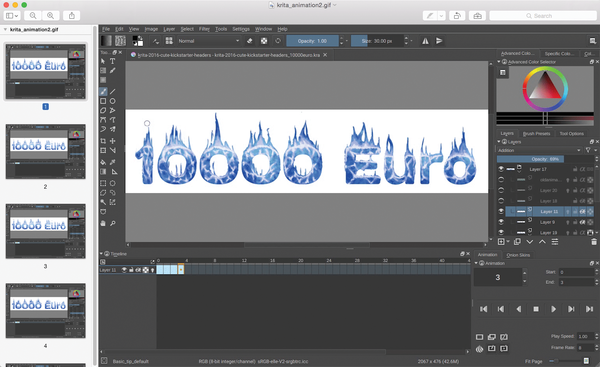
Task: Select the Rectangle tool
Action: pyautogui.click(x=103, y=101)
